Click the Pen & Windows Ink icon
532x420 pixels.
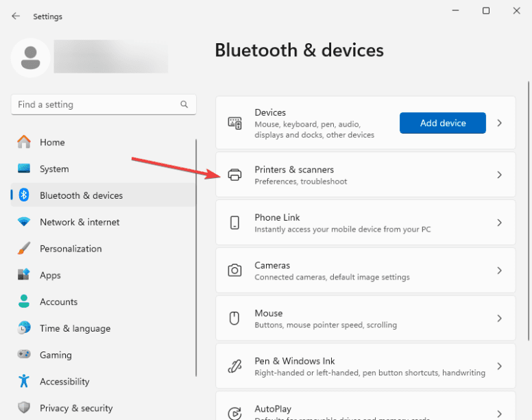click(234, 367)
